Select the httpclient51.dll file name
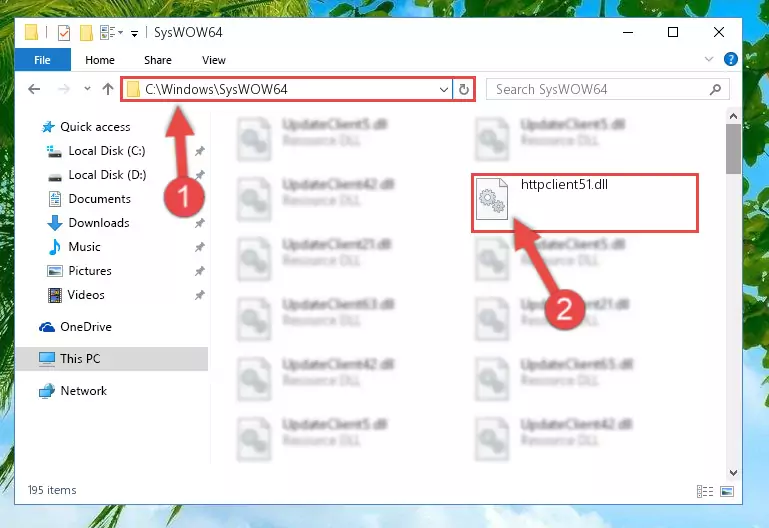This screenshot has width=769, height=528. [x=564, y=185]
